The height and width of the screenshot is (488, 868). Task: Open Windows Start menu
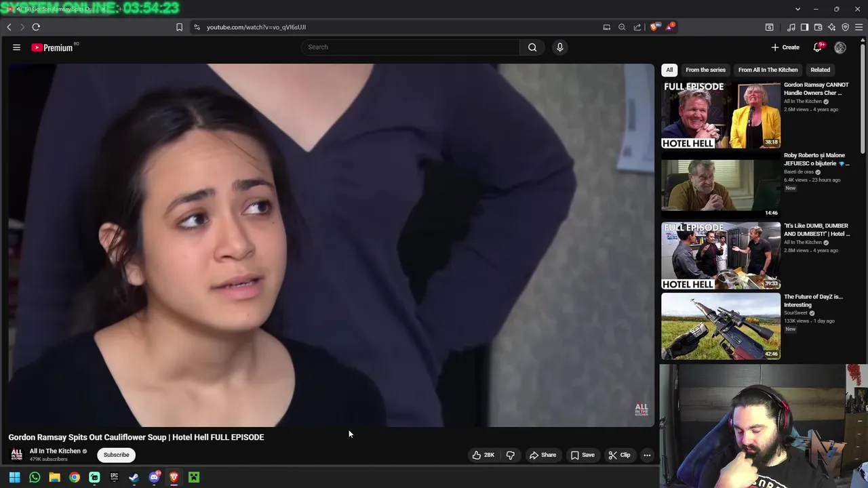(x=14, y=478)
